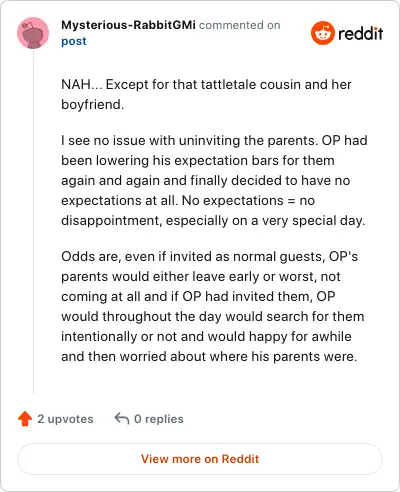The height and width of the screenshot is (492, 400).
Task: Click the text "No expectations = no"
Action: pos(248,200)
